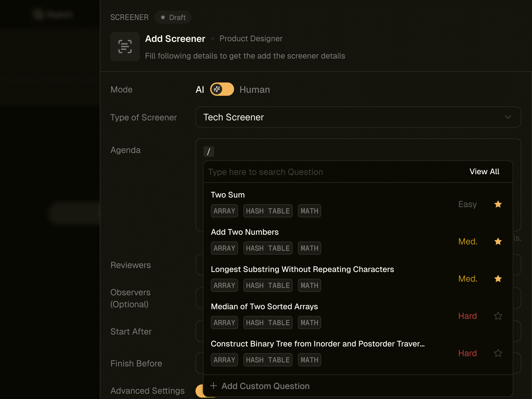Click the Draft status badge
Image resolution: width=532 pixels, height=399 pixels.
[x=173, y=17]
